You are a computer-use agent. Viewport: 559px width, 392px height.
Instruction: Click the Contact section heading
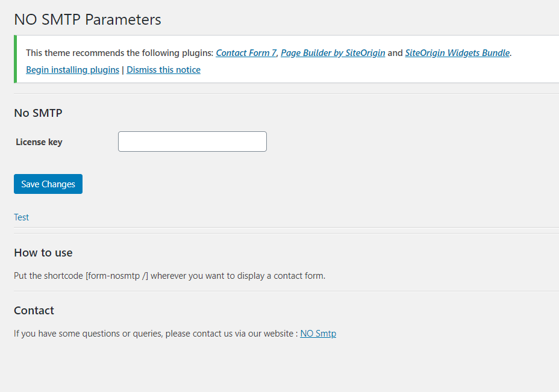click(34, 310)
